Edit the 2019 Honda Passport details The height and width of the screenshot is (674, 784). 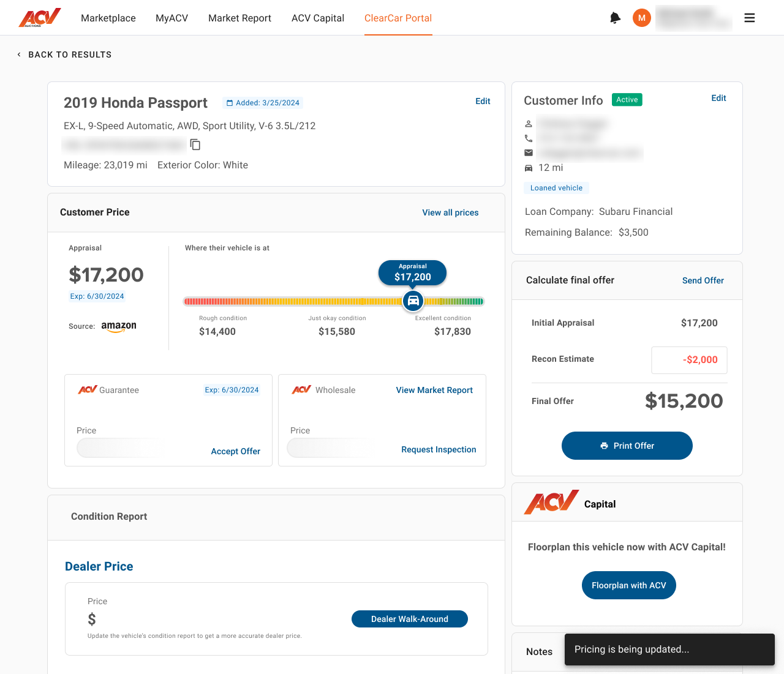click(x=483, y=101)
